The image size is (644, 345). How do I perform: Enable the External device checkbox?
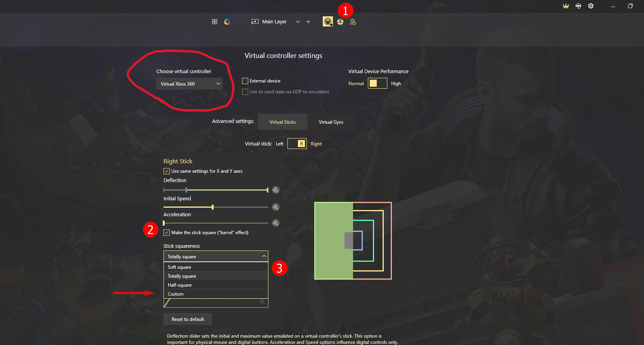pos(245,81)
